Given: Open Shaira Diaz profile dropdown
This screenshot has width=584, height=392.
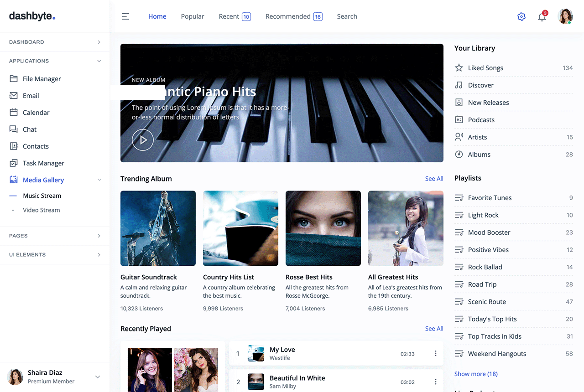Looking at the screenshot, I should point(97,377).
